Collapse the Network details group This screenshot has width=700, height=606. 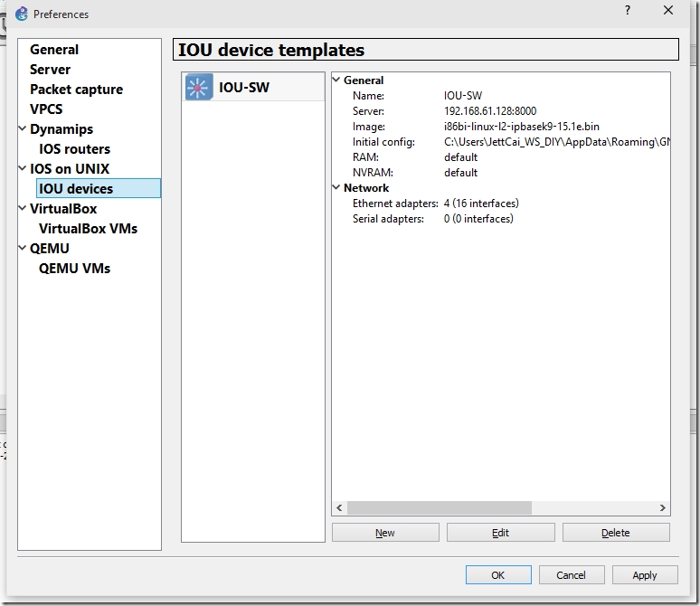337,188
